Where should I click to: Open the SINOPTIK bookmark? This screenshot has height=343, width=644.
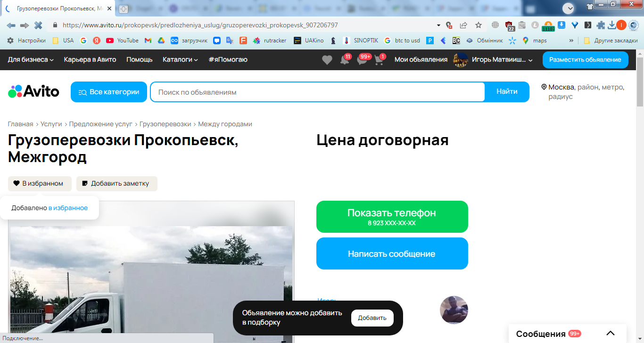pos(360,41)
